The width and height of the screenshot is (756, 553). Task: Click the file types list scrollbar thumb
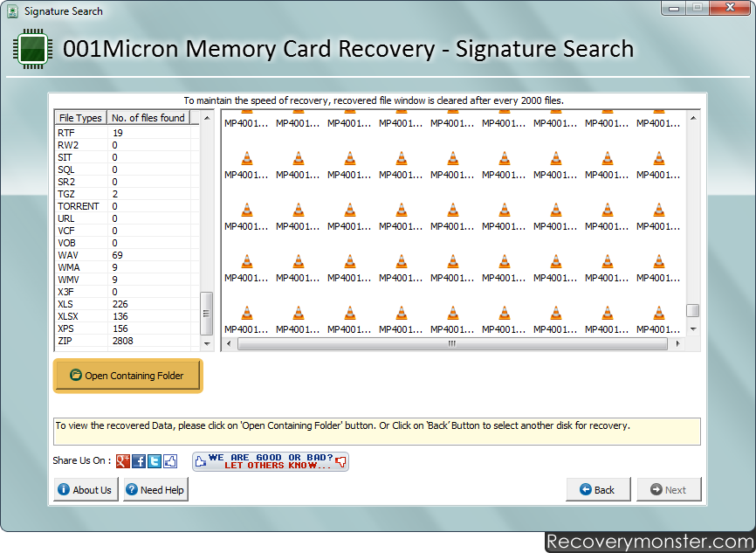pyautogui.click(x=206, y=313)
